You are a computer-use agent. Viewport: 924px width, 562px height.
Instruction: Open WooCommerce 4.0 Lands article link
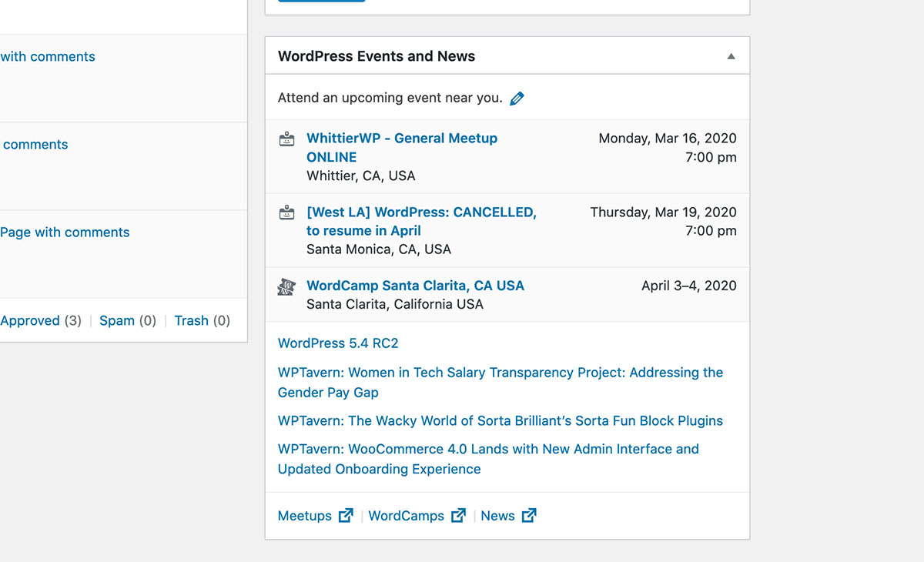click(x=488, y=459)
